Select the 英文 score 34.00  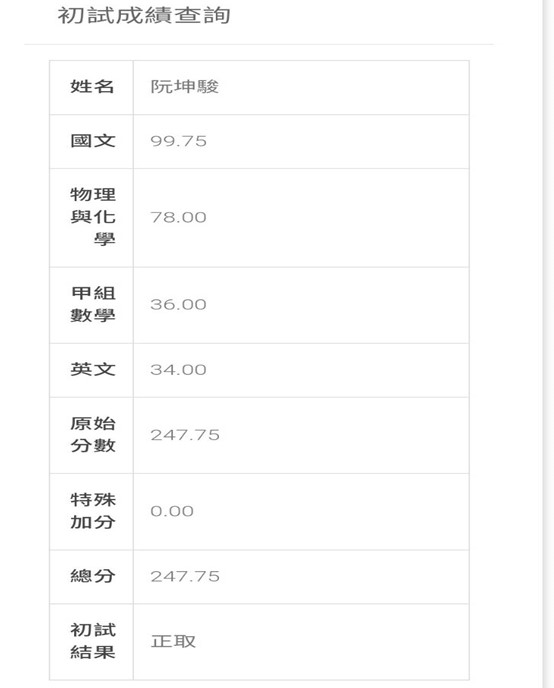click(x=178, y=370)
